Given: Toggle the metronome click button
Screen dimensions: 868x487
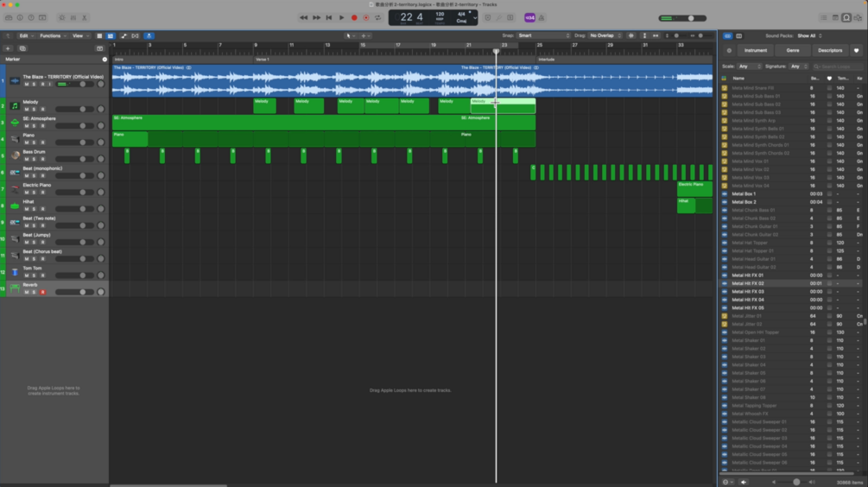Looking at the screenshot, I should pyautogui.click(x=542, y=18).
